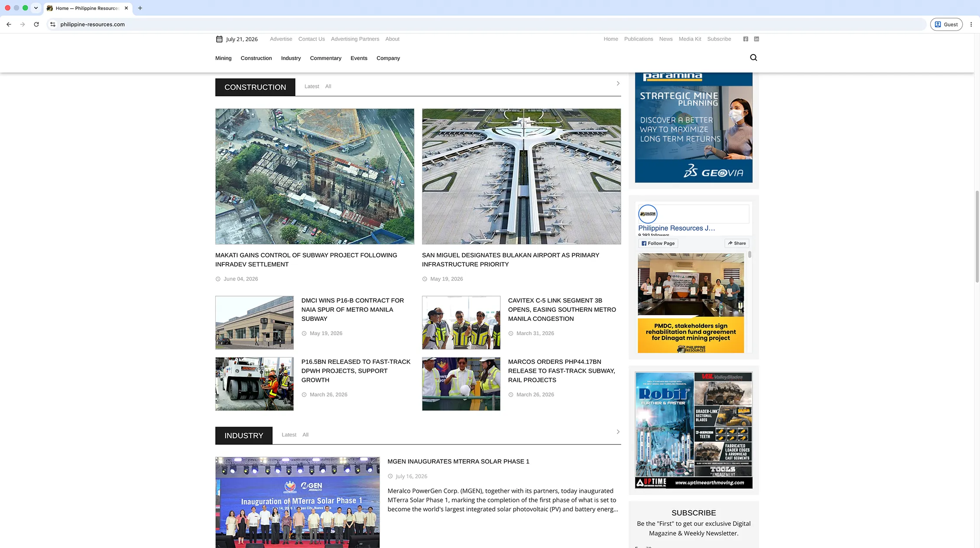Click the PMDC Dinagat Facebook post image

(691, 303)
